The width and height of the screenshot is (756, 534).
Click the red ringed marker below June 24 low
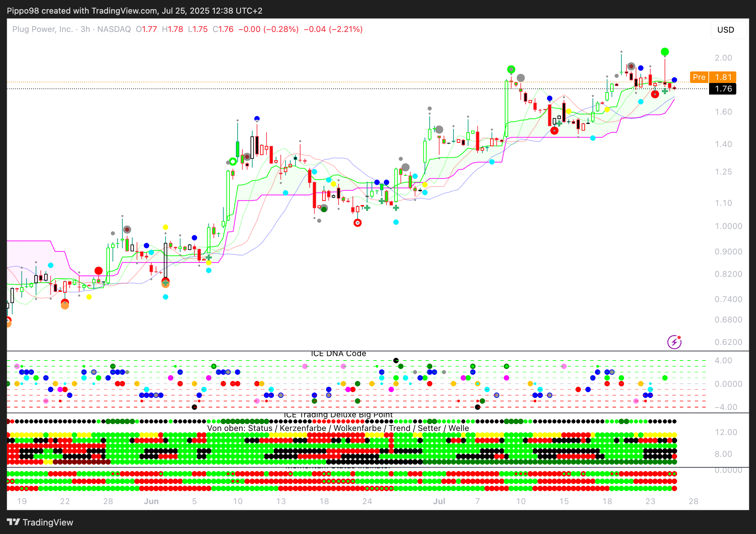[358, 223]
